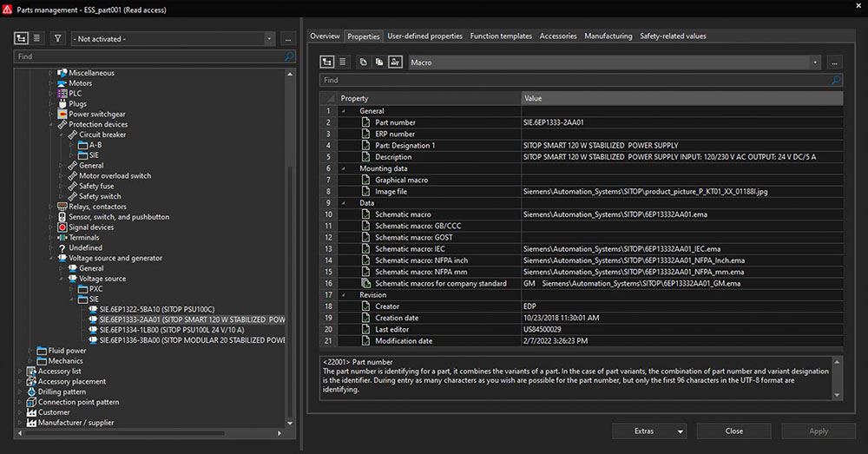This screenshot has height=454, width=868.
Task: Collapse the General property group
Action: tap(343, 111)
